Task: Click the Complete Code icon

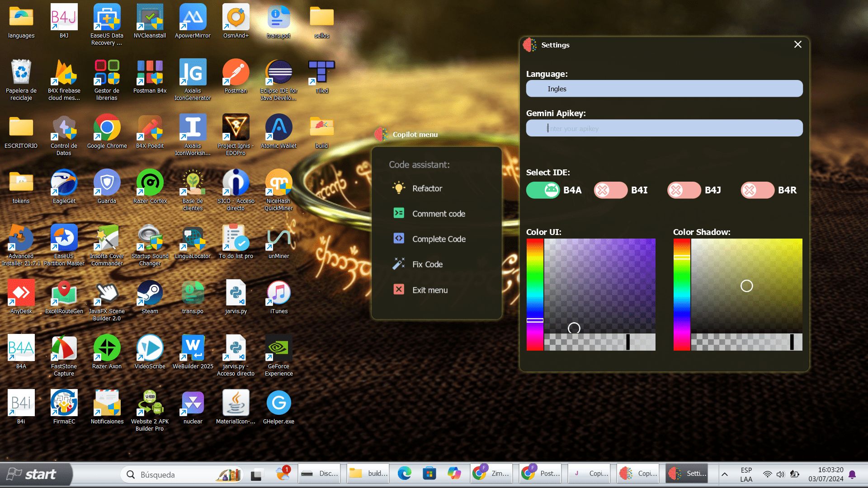Action: click(398, 239)
